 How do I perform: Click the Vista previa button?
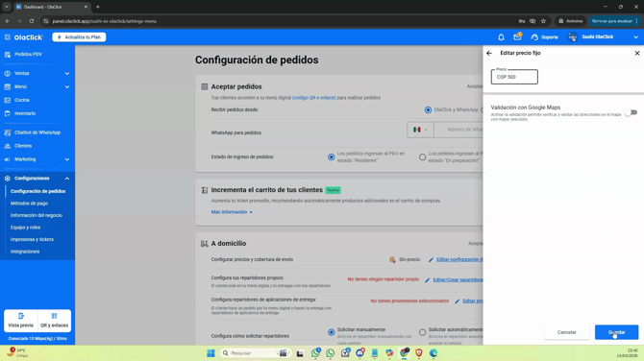tap(20, 321)
